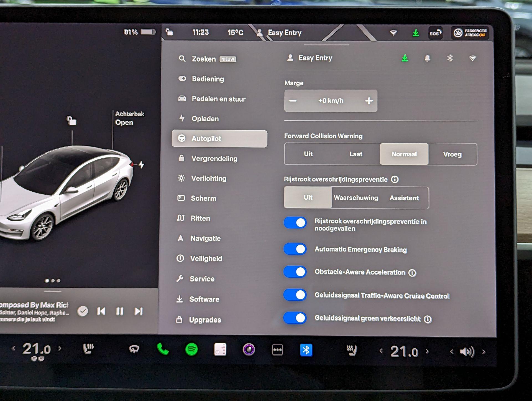The width and height of the screenshot is (532, 401).
Task: Skip to the previous track
Action: pyautogui.click(x=101, y=311)
